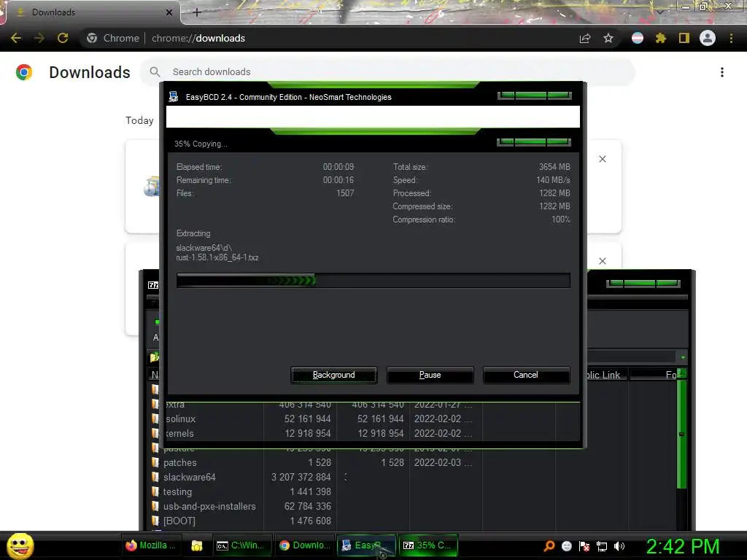Open the Chrome extensions puzzle icon
Screen dimensions: 747x560
pyautogui.click(x=660, y=38)
